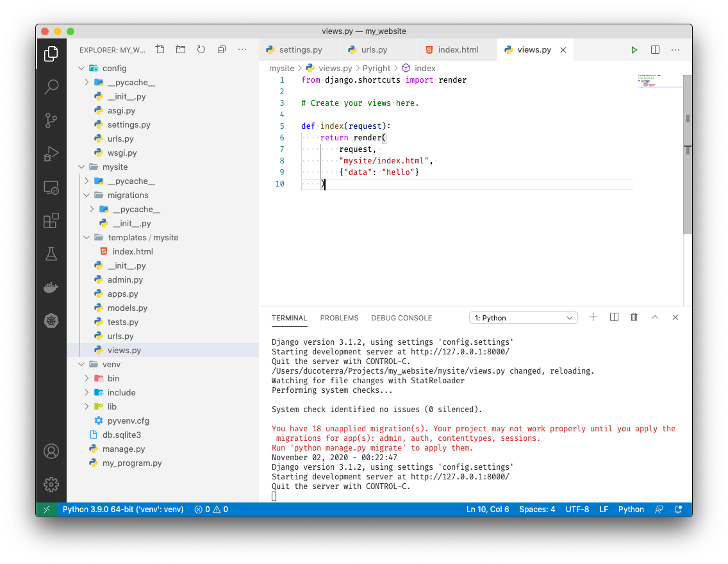
Task: Click Python 3.9.0 interpreter in status bar
Action: pos(123,510)
